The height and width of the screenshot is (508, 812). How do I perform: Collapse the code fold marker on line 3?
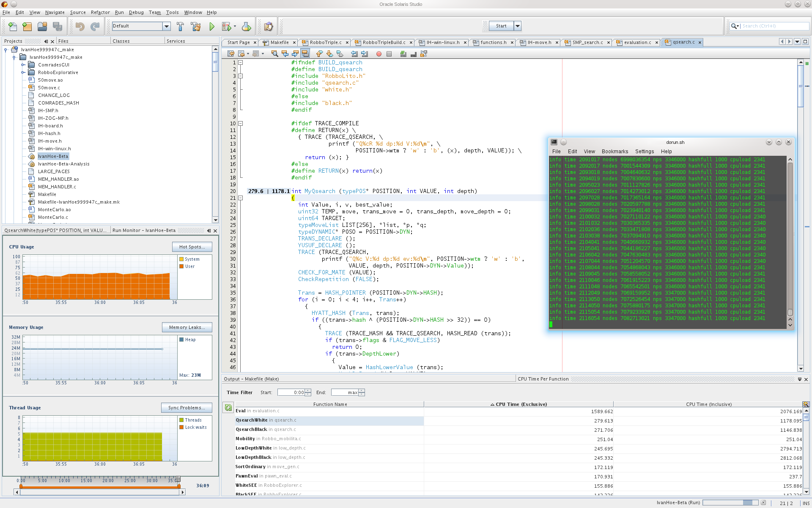pyautogui.click(x=241, y=76)
